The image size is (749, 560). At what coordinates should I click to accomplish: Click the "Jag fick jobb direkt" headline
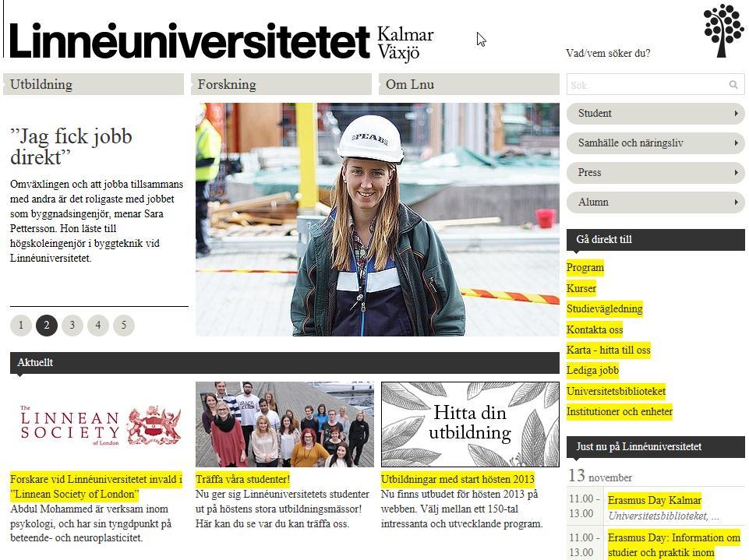pyautogui.click(x=71, y=146)
